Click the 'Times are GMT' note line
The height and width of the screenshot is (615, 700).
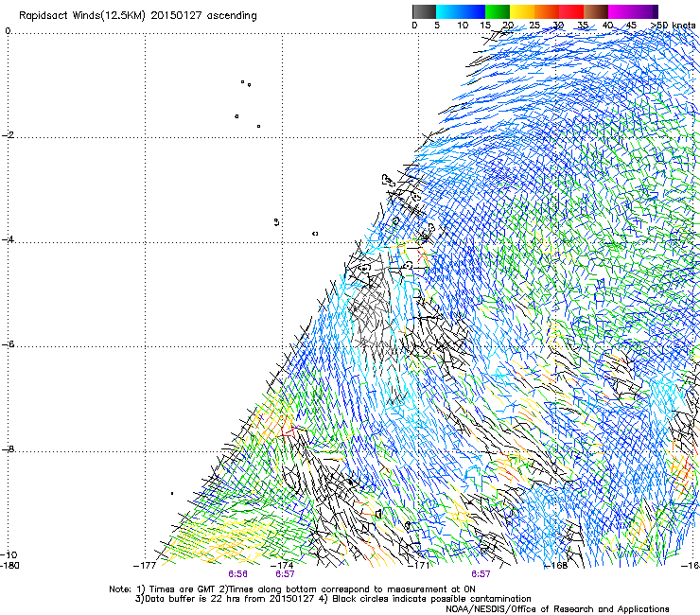292,589
